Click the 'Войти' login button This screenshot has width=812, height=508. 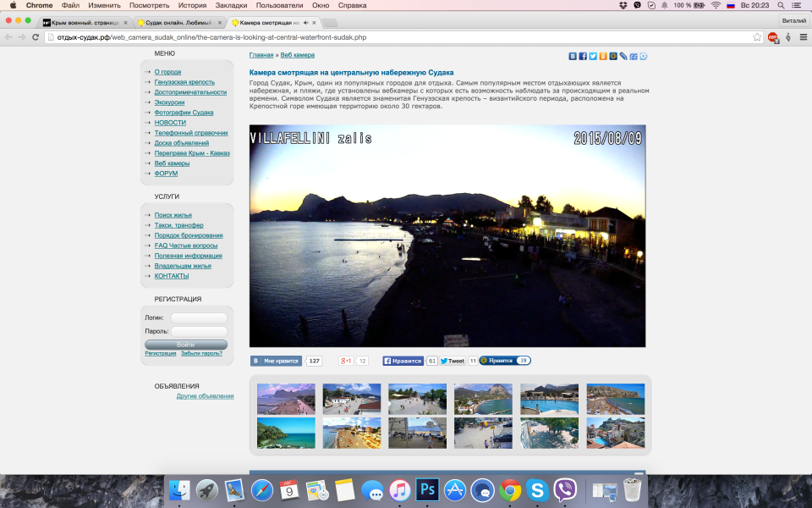tap(186, 345)
